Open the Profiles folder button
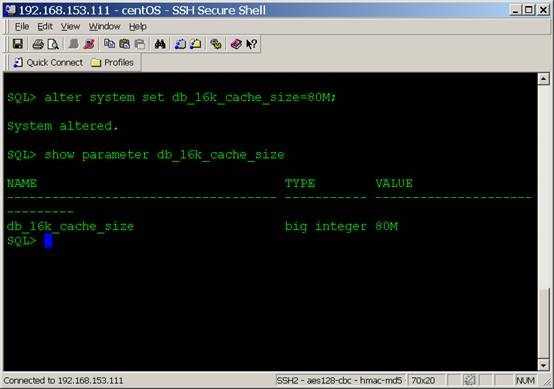The width and height of the screenshot is (554, 389). pos(112,63)
